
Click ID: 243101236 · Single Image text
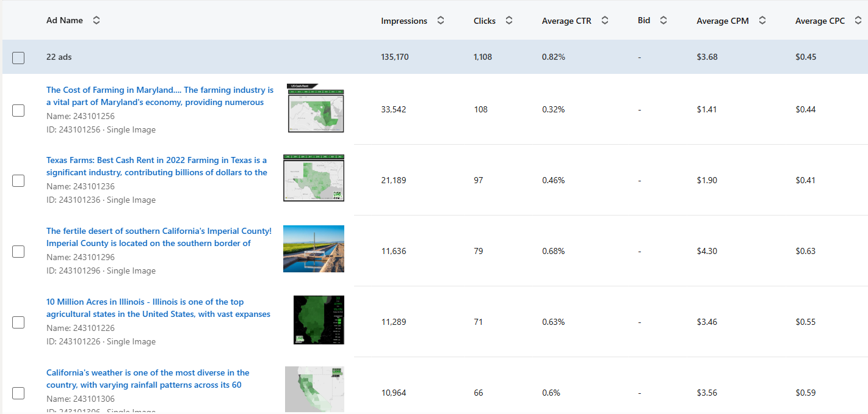point(101,200)
